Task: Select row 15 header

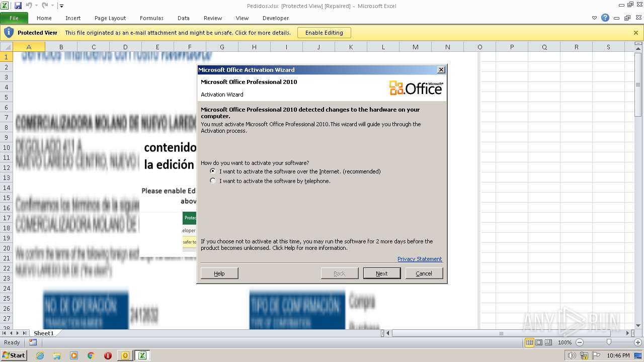Action: (x=7, y=198)
